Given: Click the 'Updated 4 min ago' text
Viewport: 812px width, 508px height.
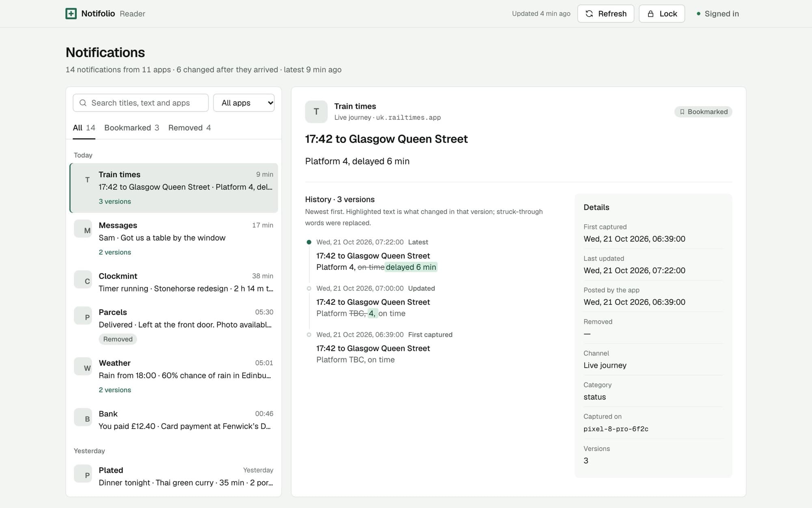Looking at the screenshot, I should 541,14.
